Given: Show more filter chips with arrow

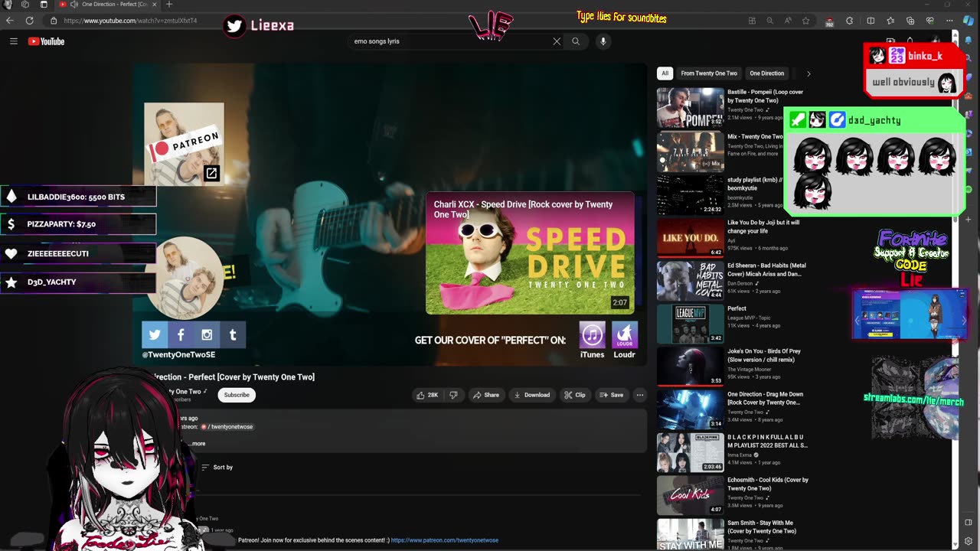Looking at the screenshot, I should (808, 73).
